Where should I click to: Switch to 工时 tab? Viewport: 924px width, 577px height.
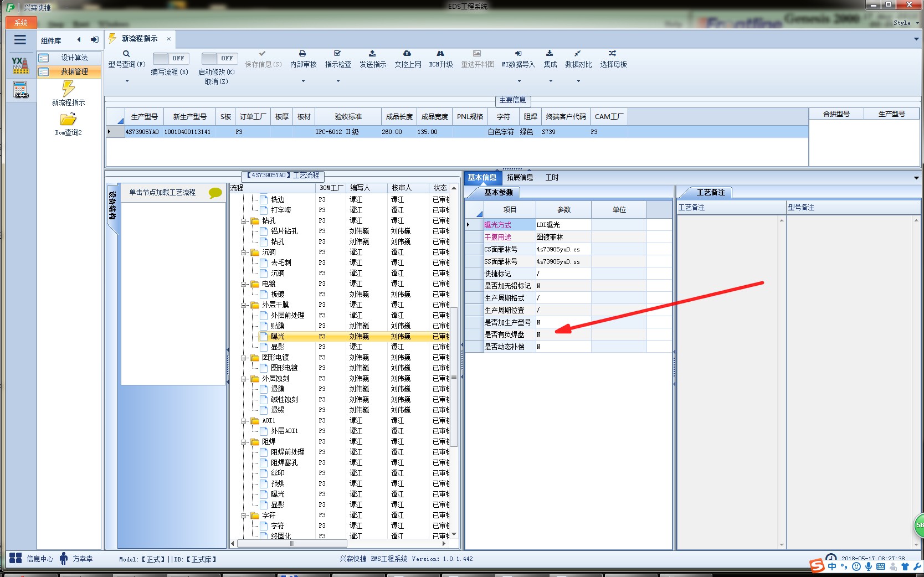click(x=552, y=177)
